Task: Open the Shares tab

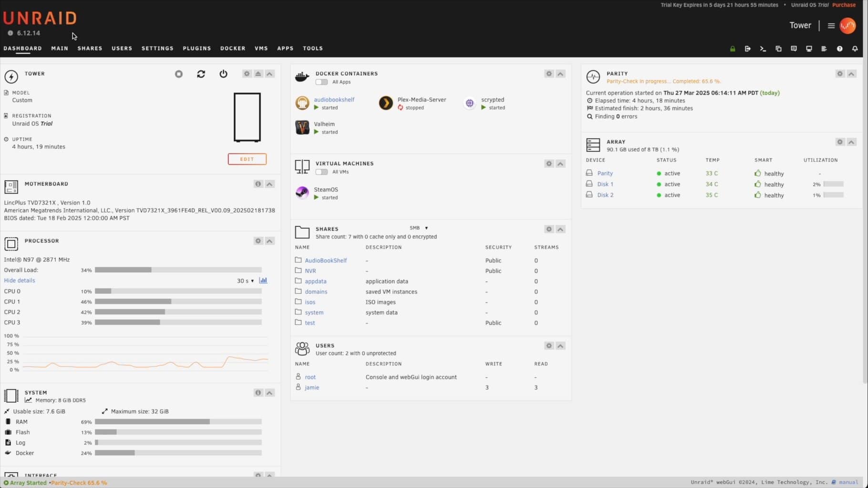Action: 90,49
